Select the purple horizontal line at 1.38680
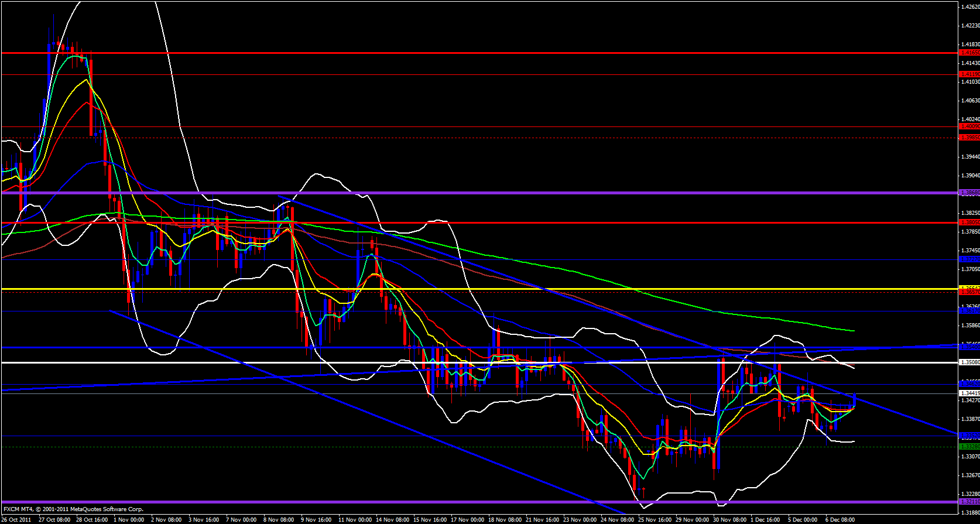This screenshot has width=980, height=524. point(468,193)
